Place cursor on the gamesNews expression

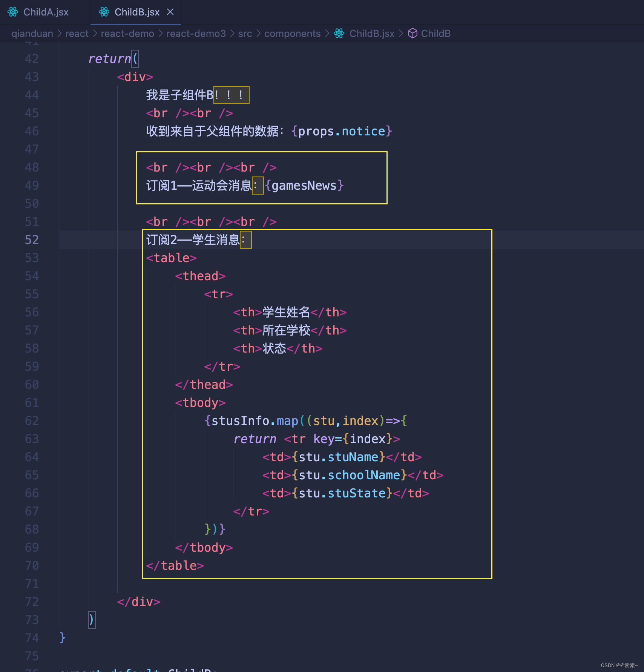[x=304, y=185]
